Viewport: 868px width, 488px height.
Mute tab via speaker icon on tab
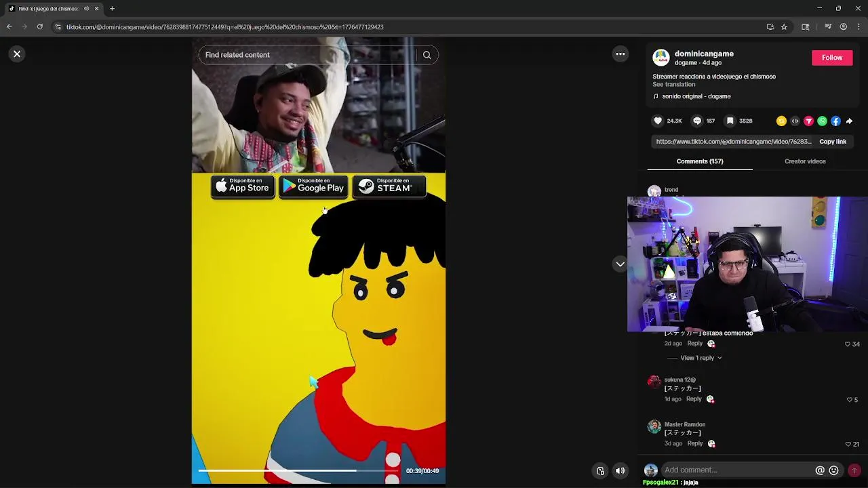86,9
